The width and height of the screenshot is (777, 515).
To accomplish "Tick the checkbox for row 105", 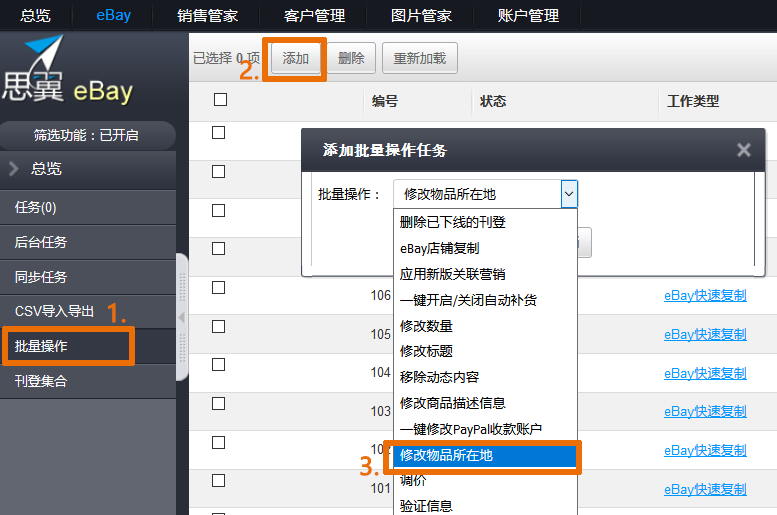I will [219, 326].
